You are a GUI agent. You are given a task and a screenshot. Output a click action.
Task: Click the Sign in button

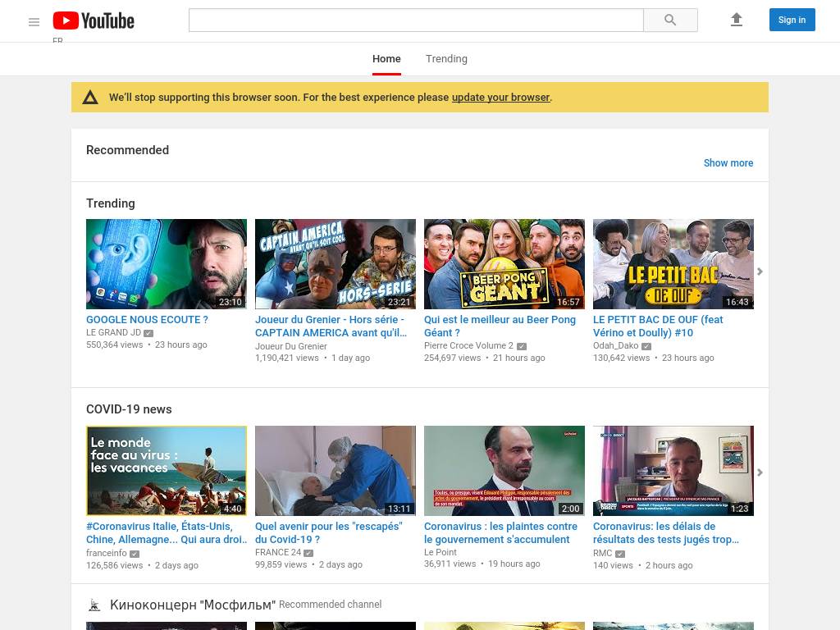(792, 20)
